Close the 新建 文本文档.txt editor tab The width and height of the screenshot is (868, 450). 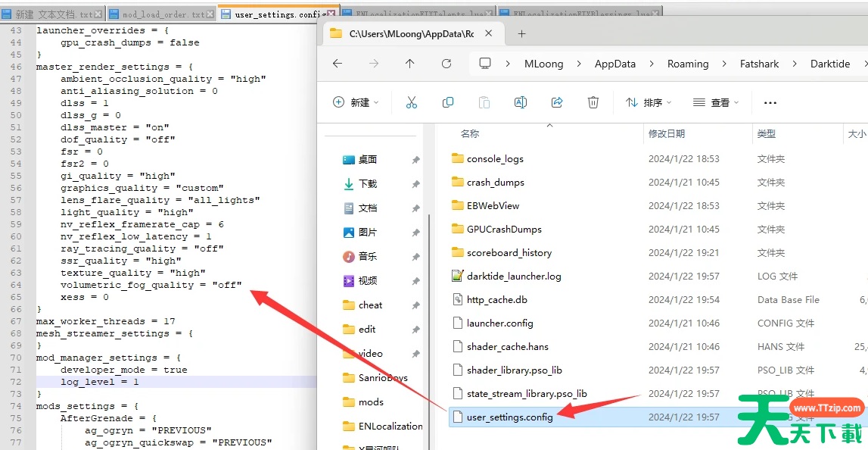pos(98,14)
